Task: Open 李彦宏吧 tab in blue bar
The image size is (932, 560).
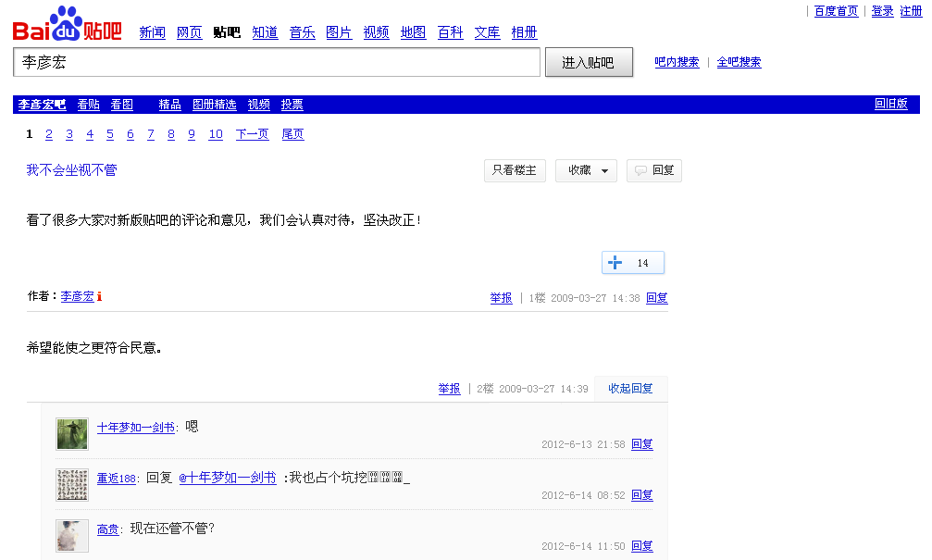Action: coord(42,105)
